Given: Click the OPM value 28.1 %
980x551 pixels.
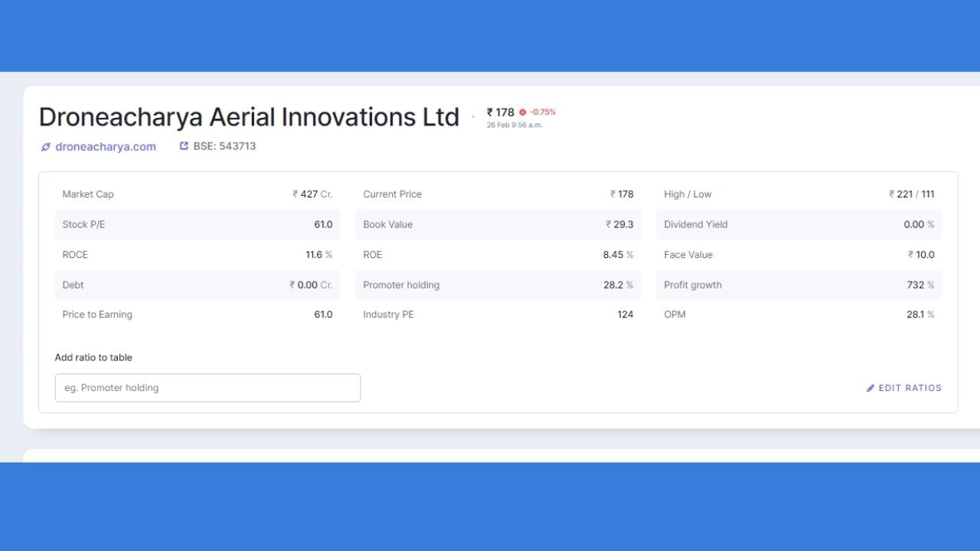Looking at the screenshot, I should pyautogui.click(x=920, y=315).
